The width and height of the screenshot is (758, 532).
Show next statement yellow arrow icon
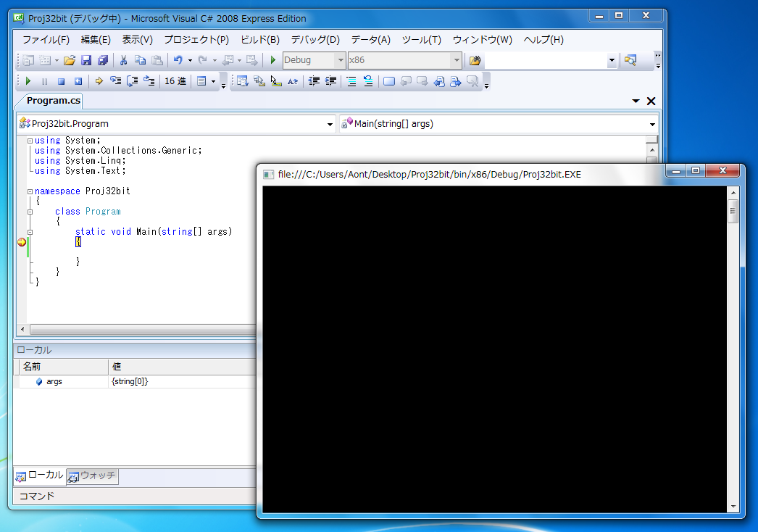click(x=99, y=81)
